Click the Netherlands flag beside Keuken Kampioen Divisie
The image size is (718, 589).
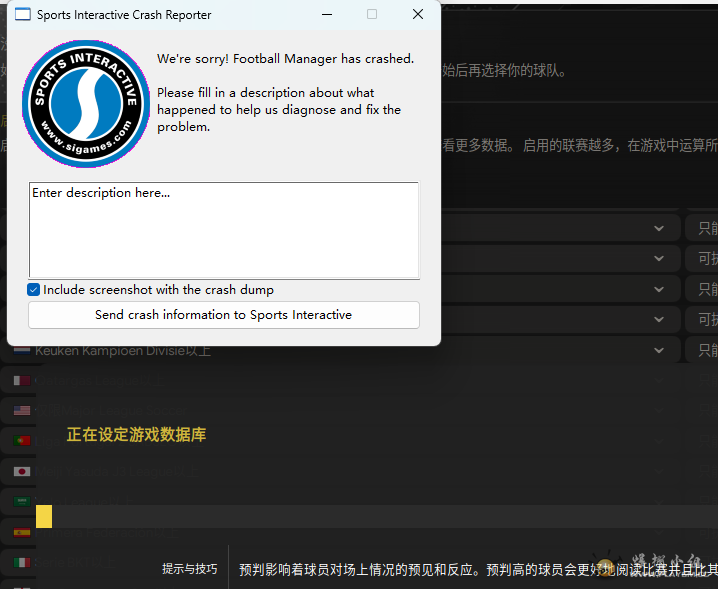(22, 351)
